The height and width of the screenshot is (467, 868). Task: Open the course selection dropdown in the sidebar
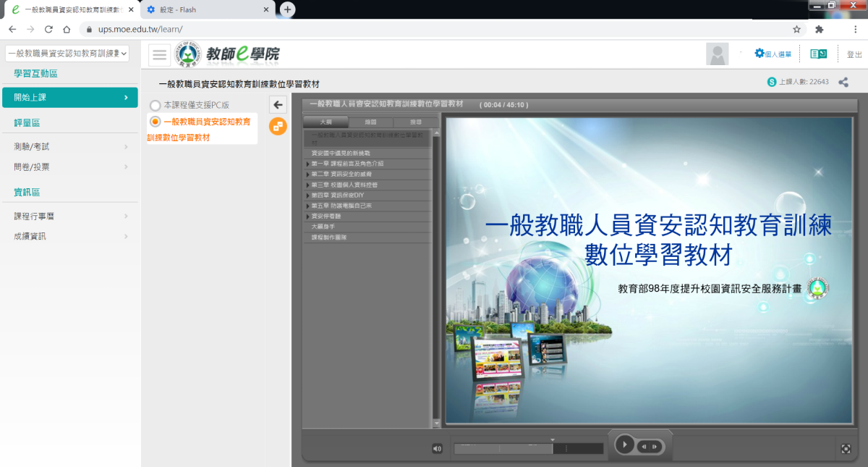coord(67,54)
